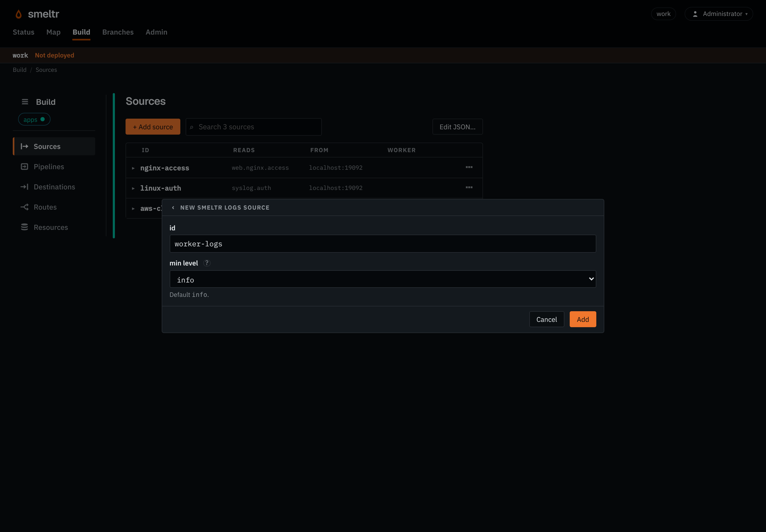The height and width of the screenshot is (532, 766).
Task: Click the min level help icon
Action: pyautogui.click(x=207, y=263)
